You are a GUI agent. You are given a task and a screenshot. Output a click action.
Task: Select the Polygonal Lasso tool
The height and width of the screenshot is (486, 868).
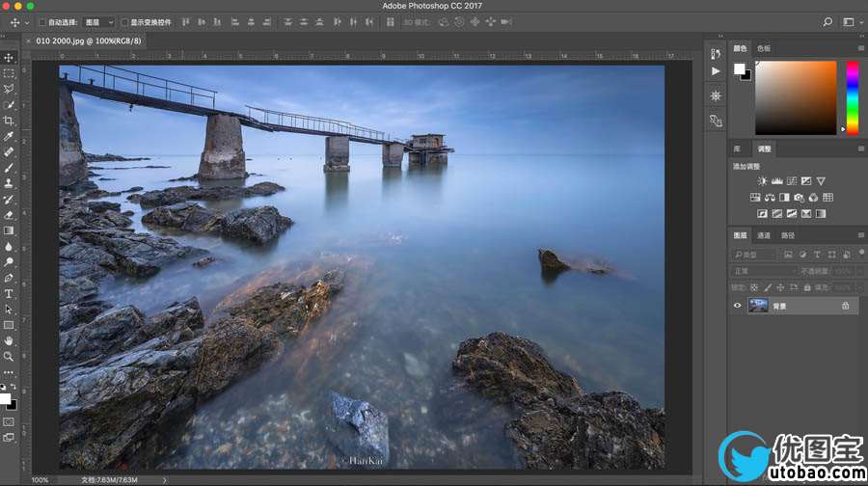[x=9, y=89]
